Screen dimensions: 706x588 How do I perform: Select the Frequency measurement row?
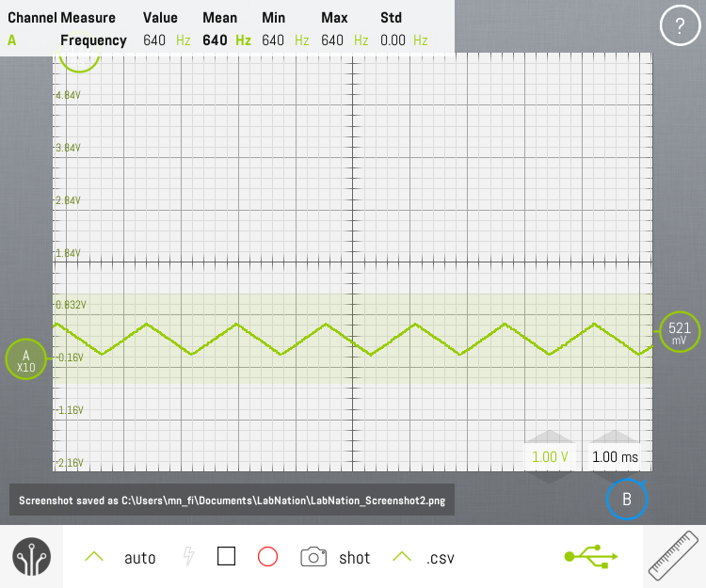[93, 40]
